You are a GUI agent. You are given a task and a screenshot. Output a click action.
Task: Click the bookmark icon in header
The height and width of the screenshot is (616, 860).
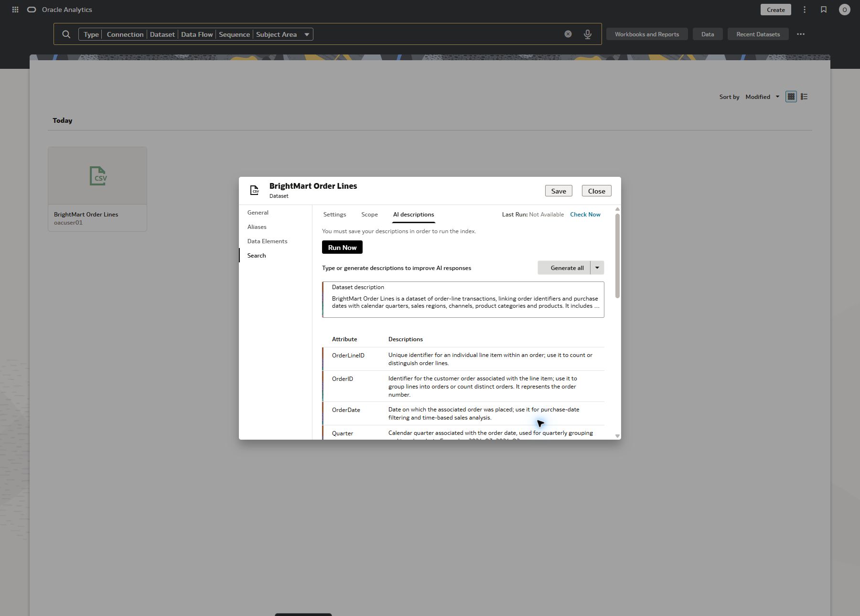point(824,10)
